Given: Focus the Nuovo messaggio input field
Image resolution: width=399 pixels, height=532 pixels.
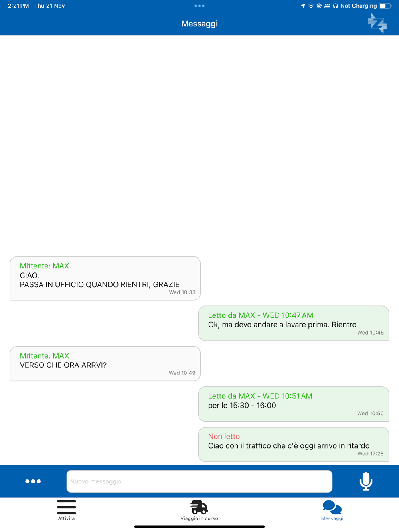Looking at the screenshot, I should [199, 481].
